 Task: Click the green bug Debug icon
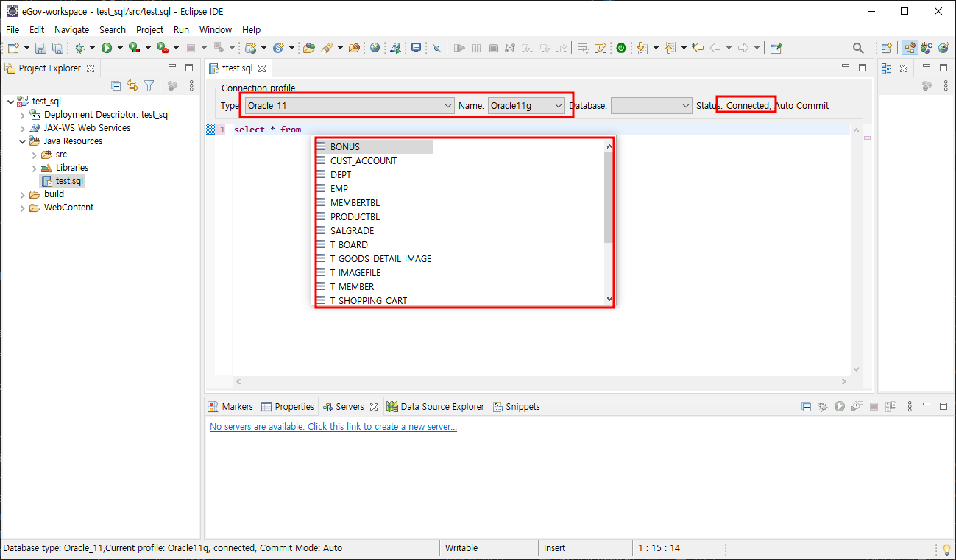tap(79, 48)
